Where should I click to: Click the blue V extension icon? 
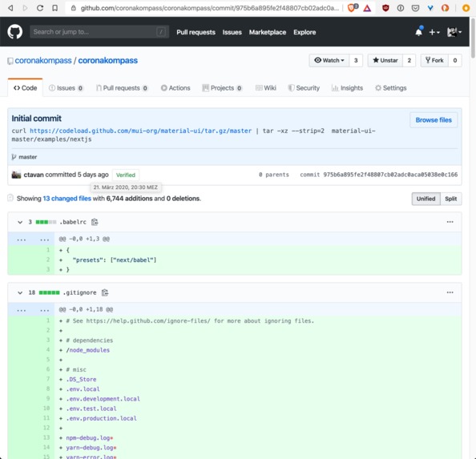430,8
